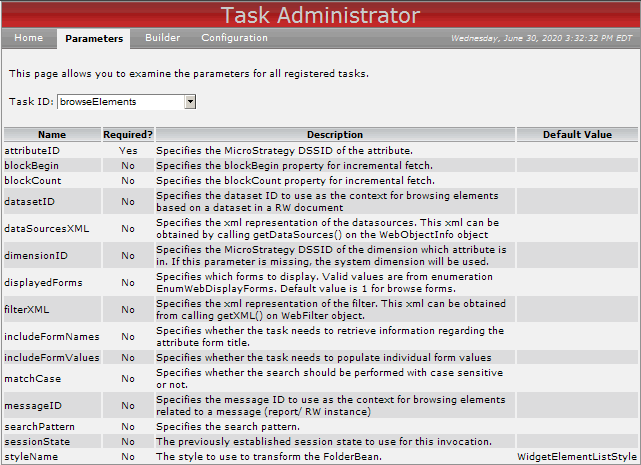The height and width of the screenshot is (465, 641).
Task: Click the includeFormValues description text
Action: coord(324,358)
